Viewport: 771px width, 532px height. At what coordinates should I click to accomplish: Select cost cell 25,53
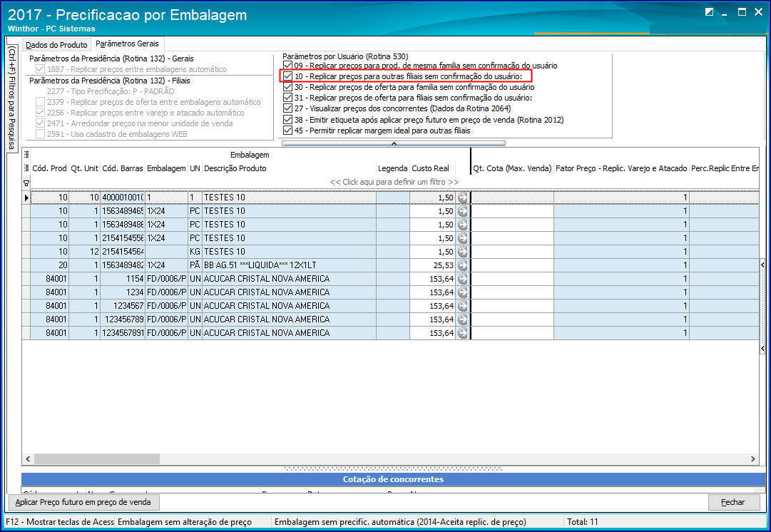[433, 265]
